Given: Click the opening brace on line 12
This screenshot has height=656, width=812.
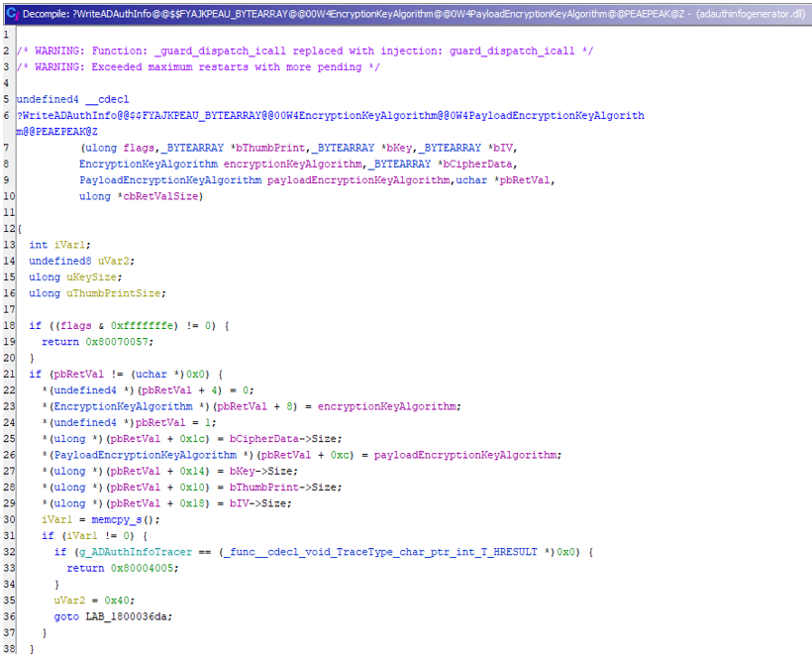Looking at the screenshot, I should [20, 229].
